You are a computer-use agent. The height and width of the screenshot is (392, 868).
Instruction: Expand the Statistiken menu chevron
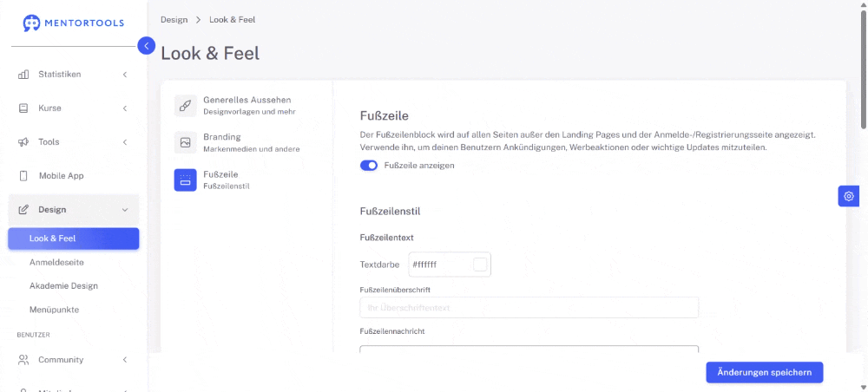tap(125, 75)
